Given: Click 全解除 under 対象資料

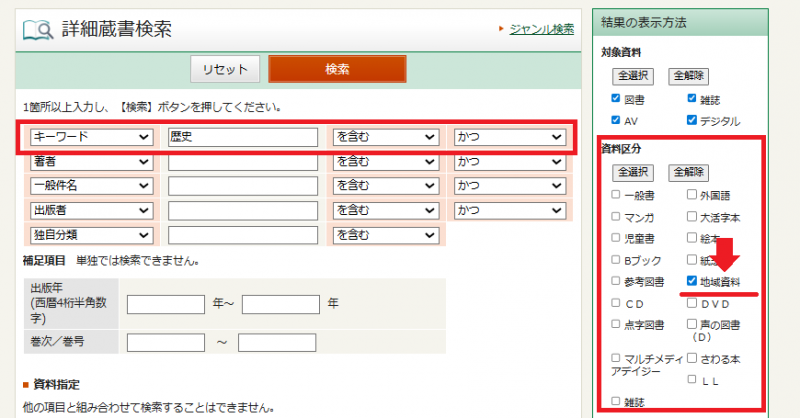Looking at the screenshot, I should click(x=690, y=76).
